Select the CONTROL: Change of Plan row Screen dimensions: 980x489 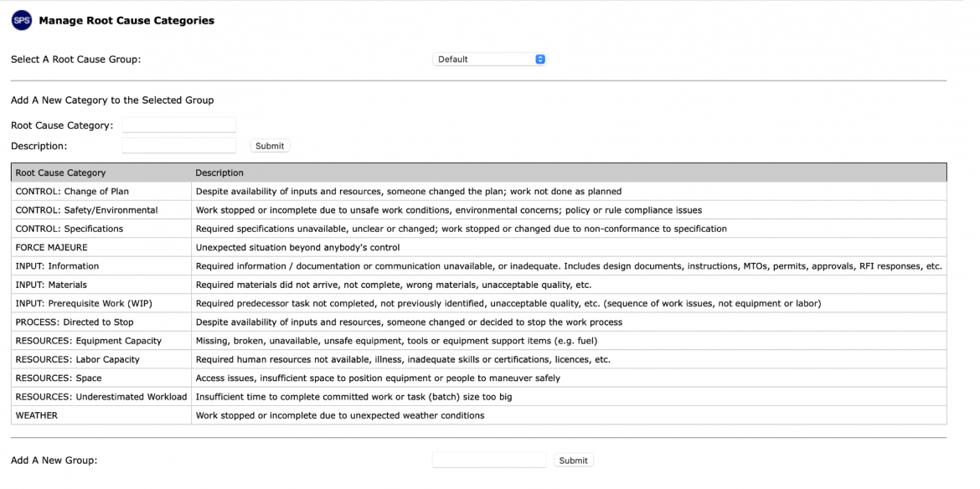tap(479, 191)
